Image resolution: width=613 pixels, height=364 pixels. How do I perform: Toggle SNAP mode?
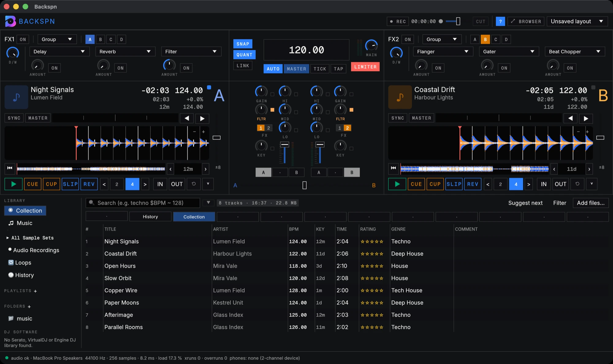243,44
